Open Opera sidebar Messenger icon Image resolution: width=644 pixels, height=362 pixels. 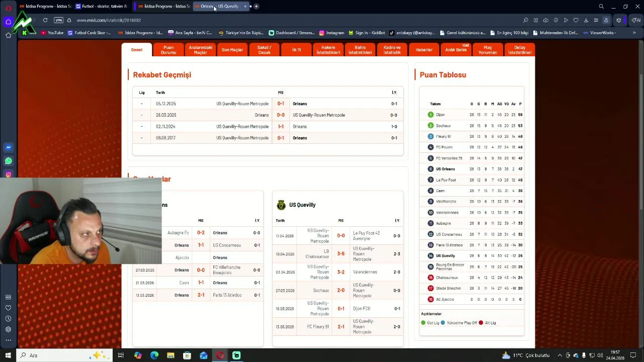click(x=8, y=148)
